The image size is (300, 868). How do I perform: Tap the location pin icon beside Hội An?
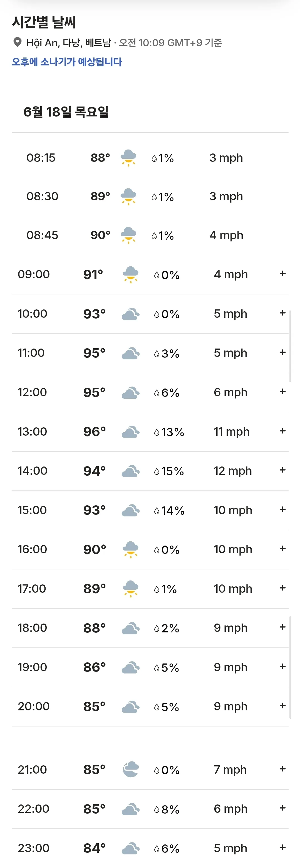(x=18, y=42)
